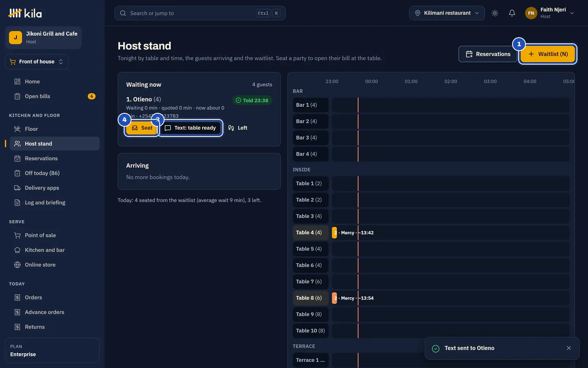This screenshot has height=368, width=588.
Task: Select Table 4 (4) row label
Action: (310, 233)
